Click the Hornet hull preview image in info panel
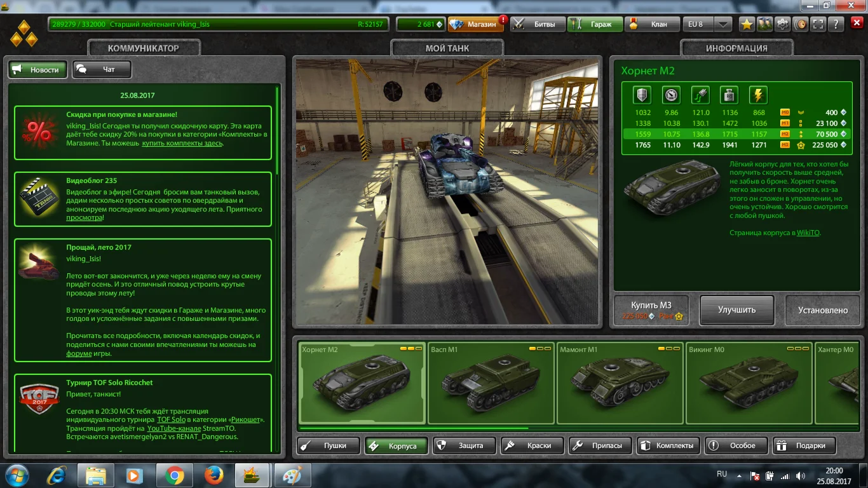The width and height of the screenshot is (868, 488). click(672, 187)
